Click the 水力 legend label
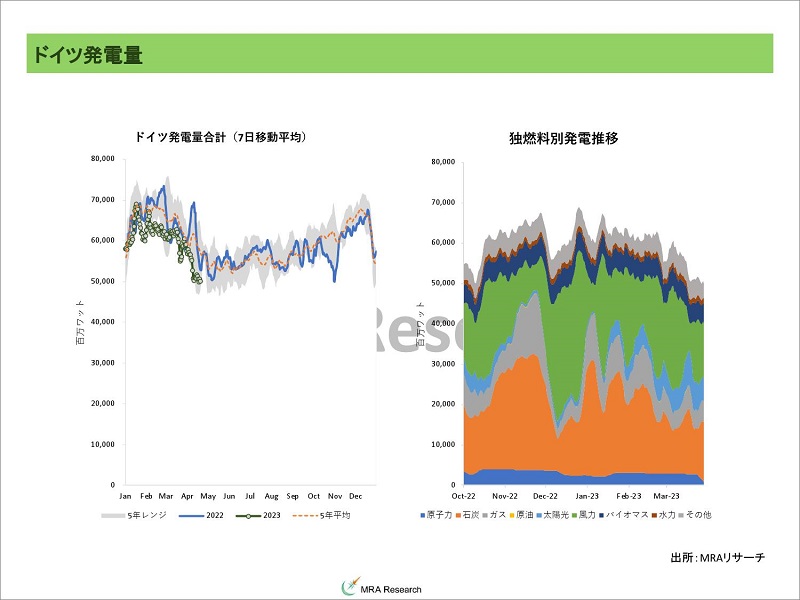 tap(667, 515)
